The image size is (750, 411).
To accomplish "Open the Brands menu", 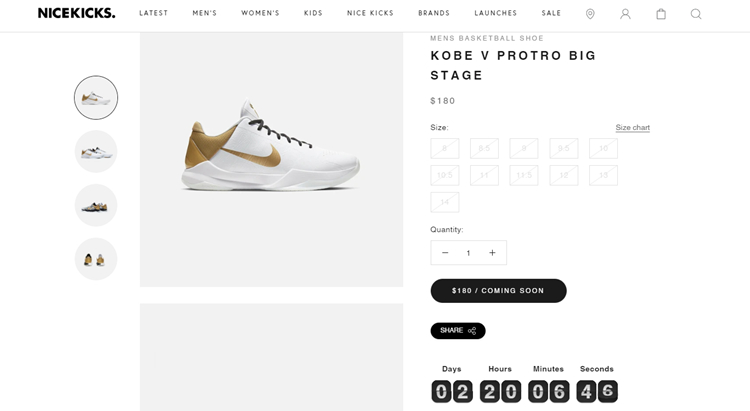I will pyautogui.click(x=434, y=14).
